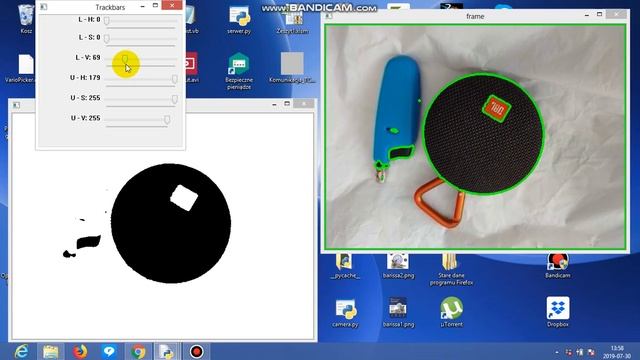Open the barissa2.png desktop file
Image resolution: width=640 pixels, height=360 pixels.
[398, 266]
